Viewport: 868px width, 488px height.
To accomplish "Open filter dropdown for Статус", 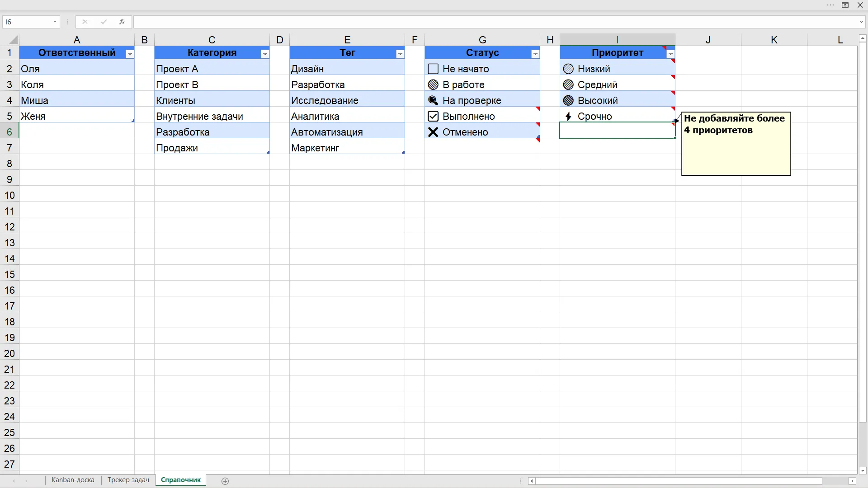I will (535, 54).
